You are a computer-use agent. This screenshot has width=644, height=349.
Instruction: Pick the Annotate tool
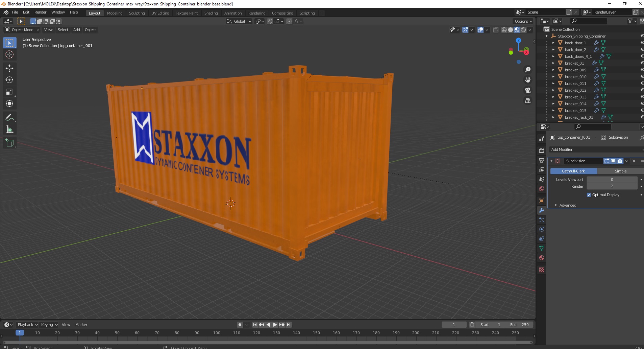click(x=9, y=118)
